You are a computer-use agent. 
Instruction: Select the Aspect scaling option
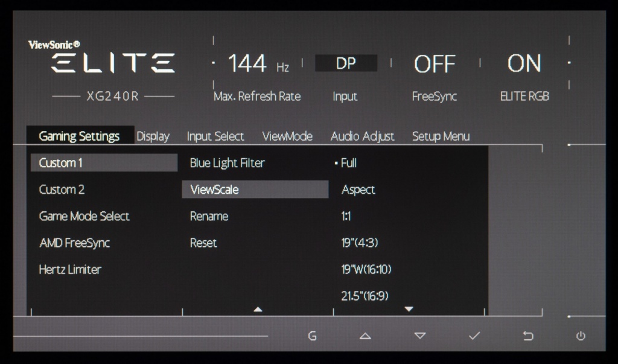click(x=358, y=190)
